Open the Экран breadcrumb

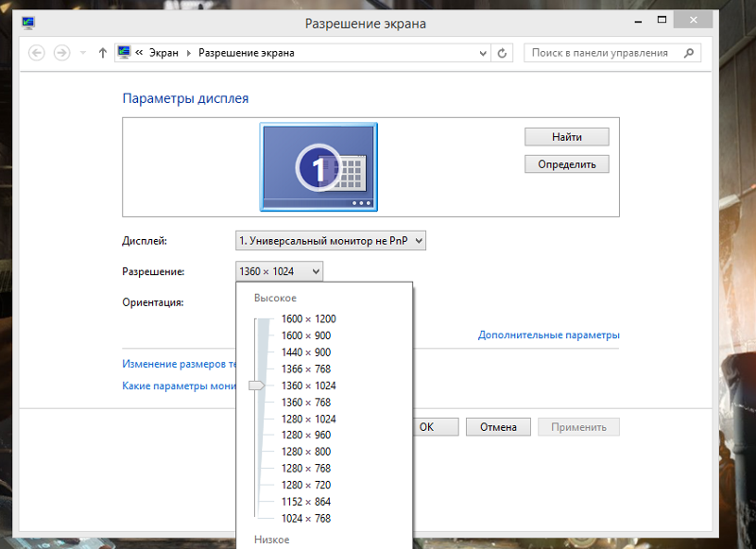click(x=163, y=53)
